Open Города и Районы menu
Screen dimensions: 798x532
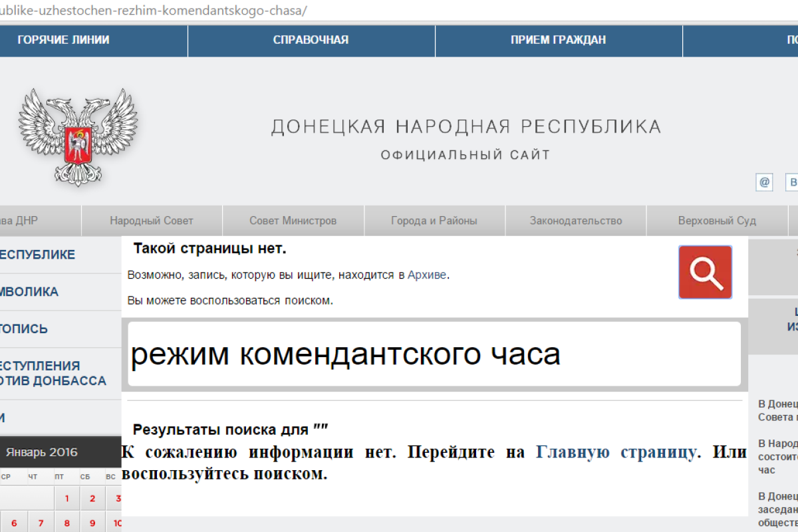point(434,221)
